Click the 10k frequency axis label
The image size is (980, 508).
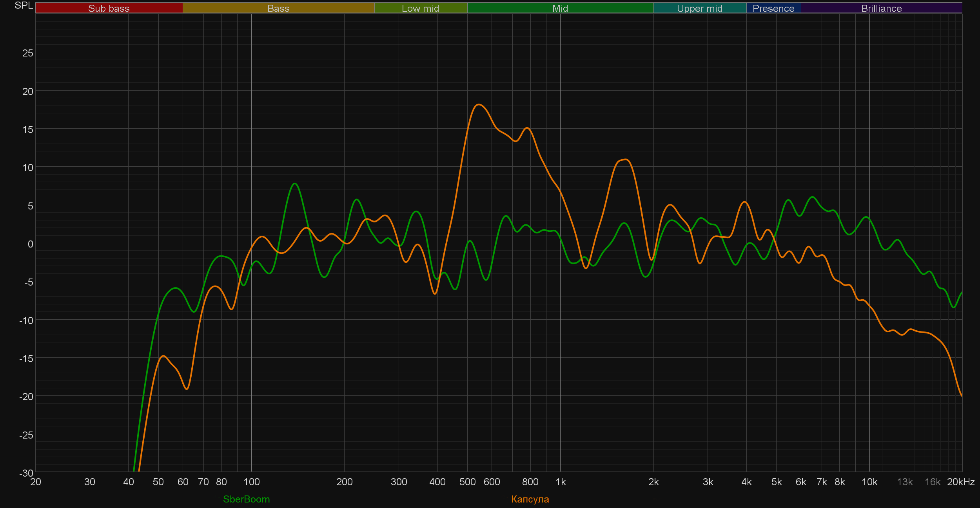click(x=869, y=482)
